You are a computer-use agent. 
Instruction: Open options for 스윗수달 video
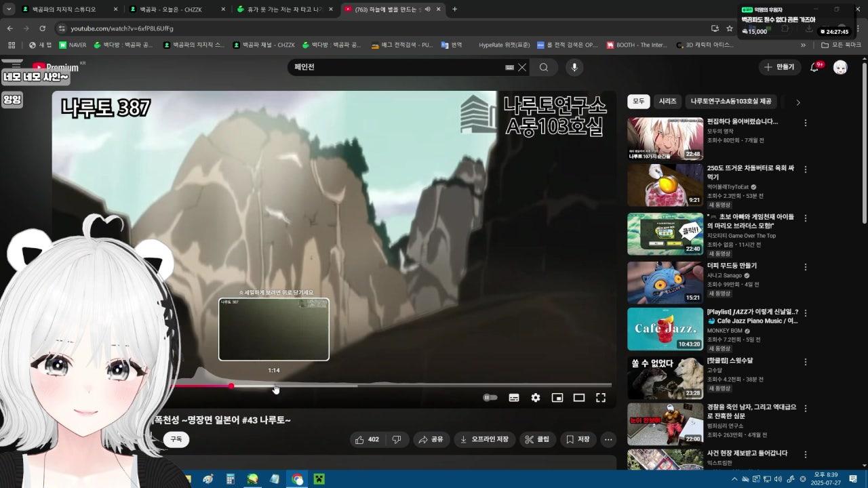click(806, 361)
